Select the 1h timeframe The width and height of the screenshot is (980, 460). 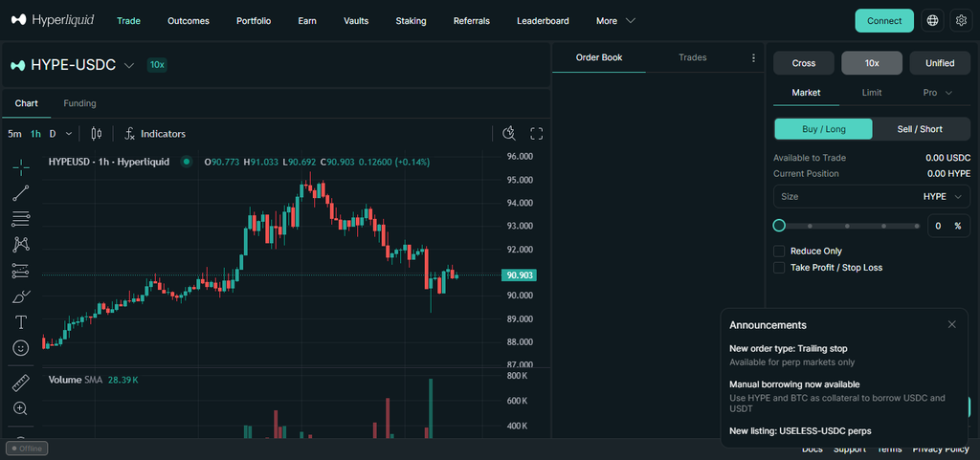pos(35,134)
